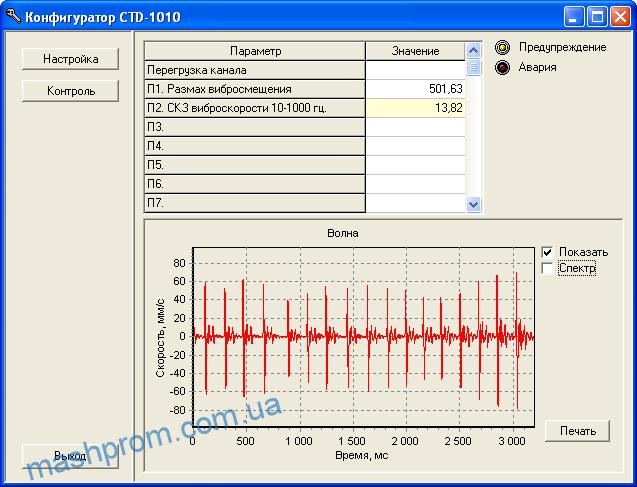
Task: Open the Настройка section
Action: 70,59
